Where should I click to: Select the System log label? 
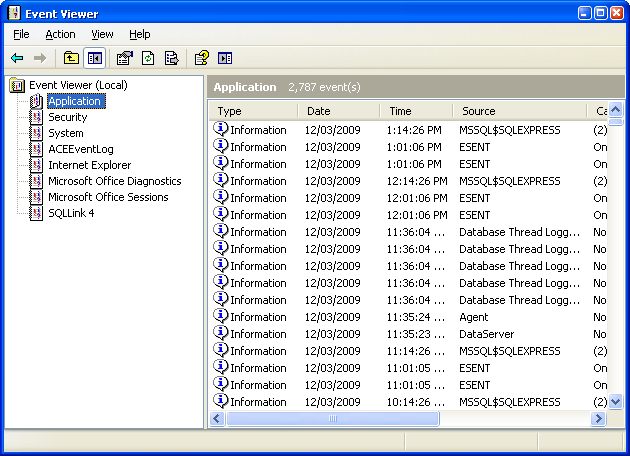point(66,133)
